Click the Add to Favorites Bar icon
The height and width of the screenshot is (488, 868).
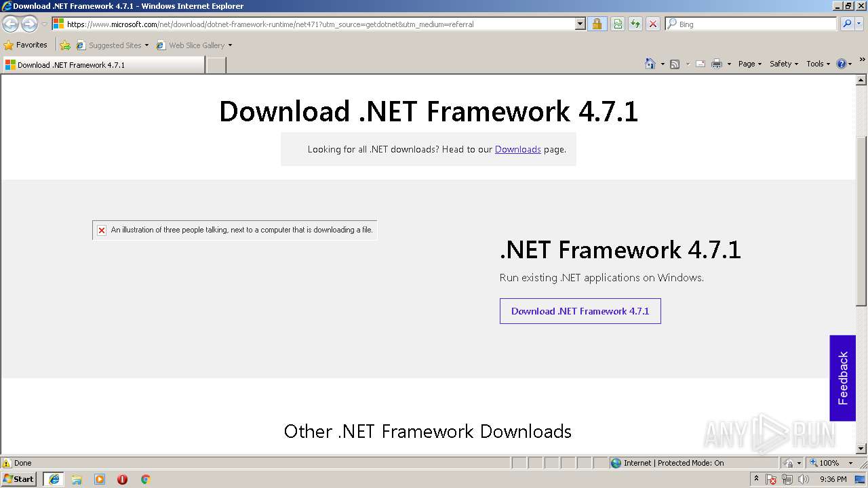point(65,45)
